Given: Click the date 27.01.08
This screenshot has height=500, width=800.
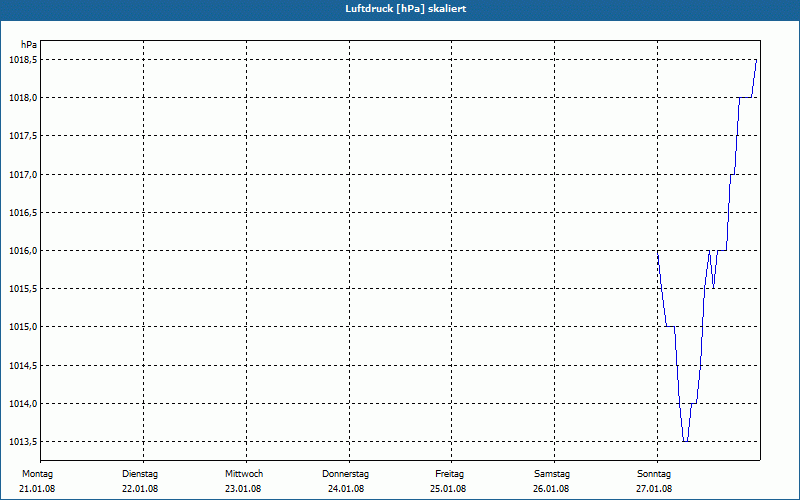Looking at the screenshot, I should pyautogui.click(x=654, y=489).
